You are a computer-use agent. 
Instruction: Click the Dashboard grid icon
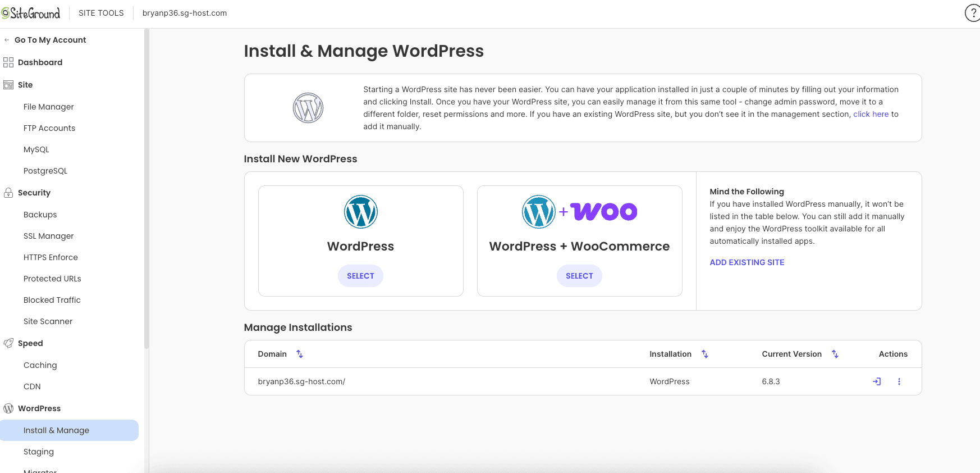tap(8, 62)
